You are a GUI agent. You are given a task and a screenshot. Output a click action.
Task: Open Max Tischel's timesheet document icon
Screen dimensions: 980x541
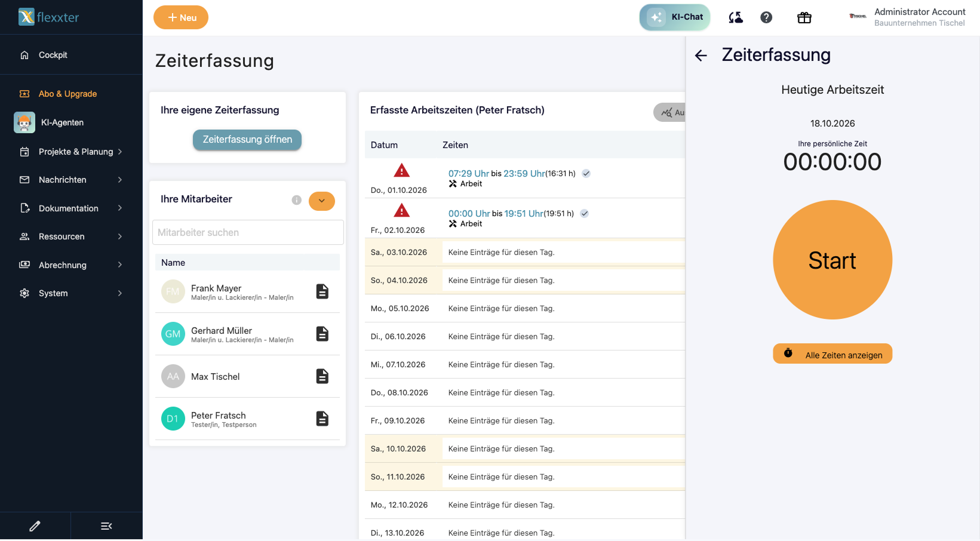click(x=322, y=376)
